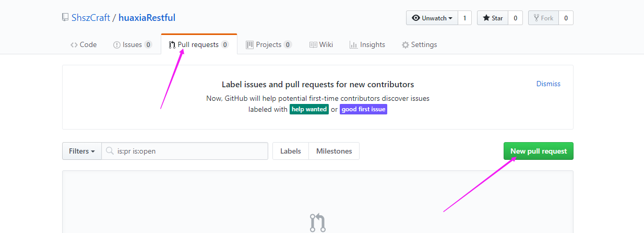Click the search magnifier icon

pyautogui.click(x=110, y=151)
